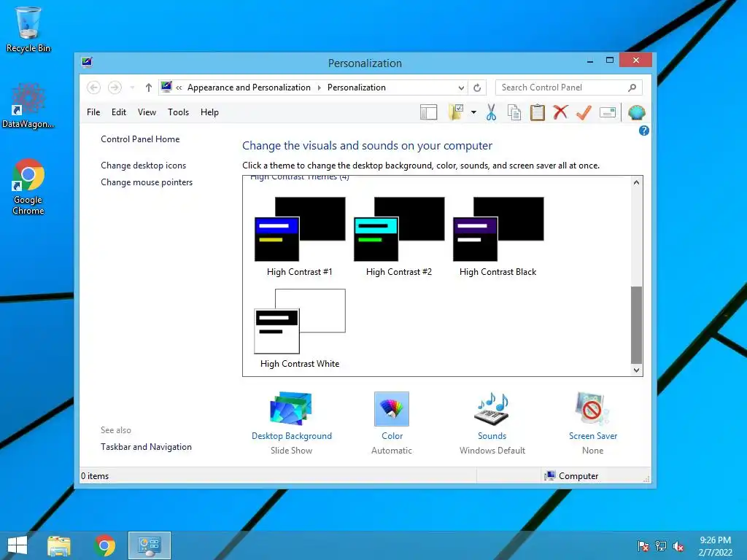
Task: Open Taskbar and Navigation link
Action: [x=146, y=447]
